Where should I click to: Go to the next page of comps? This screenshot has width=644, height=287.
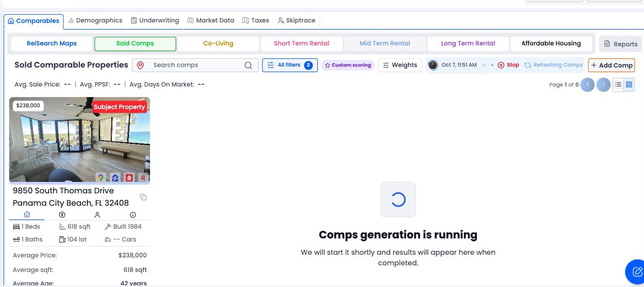point(603,84)
